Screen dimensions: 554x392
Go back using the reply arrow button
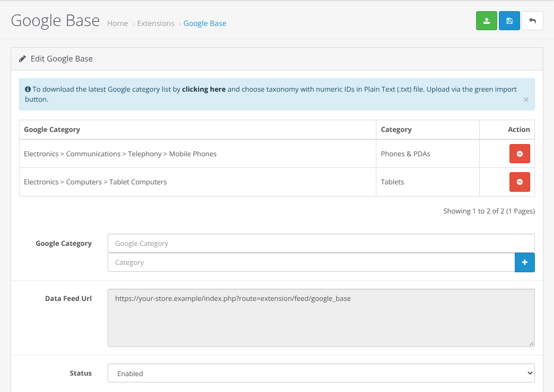(532, 21)
